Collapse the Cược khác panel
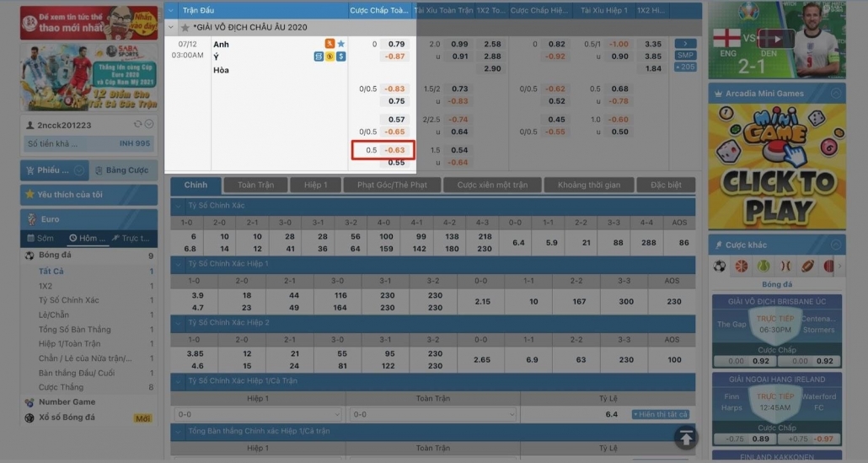This screenshot has height=463, width=868. (836, 245)
